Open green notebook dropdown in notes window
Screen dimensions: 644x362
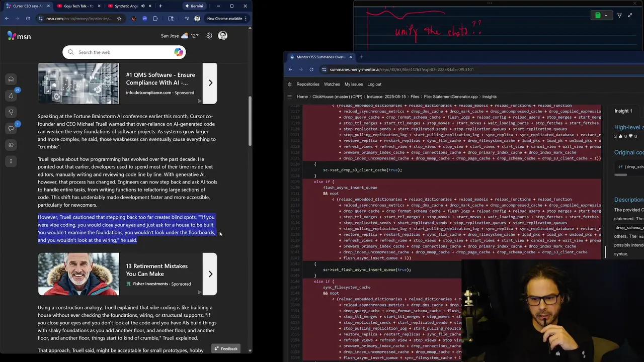[x=601, y=16]
